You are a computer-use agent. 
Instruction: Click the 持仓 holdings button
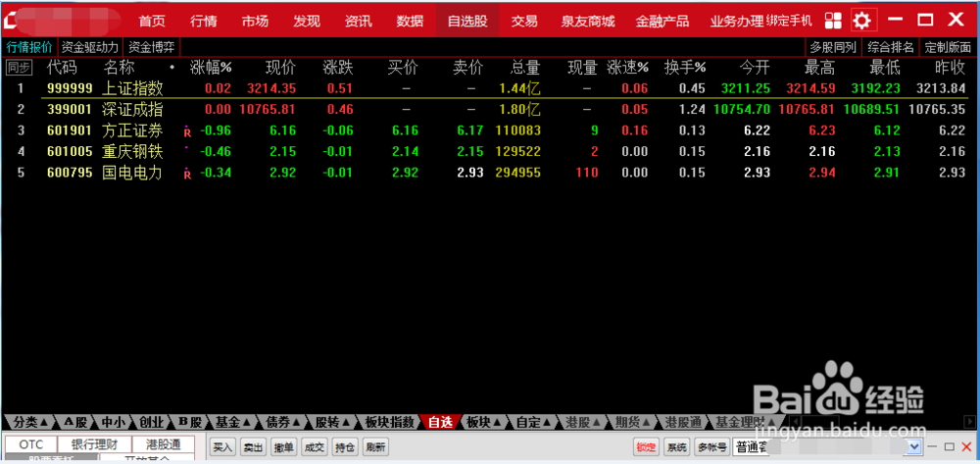(x=344, y=447)
